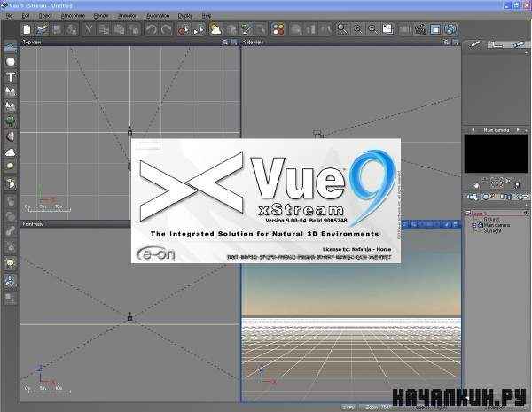The image size is (532, 412).
Task: Show the timeline via clapperboard icon
Action: click(420, 29)
